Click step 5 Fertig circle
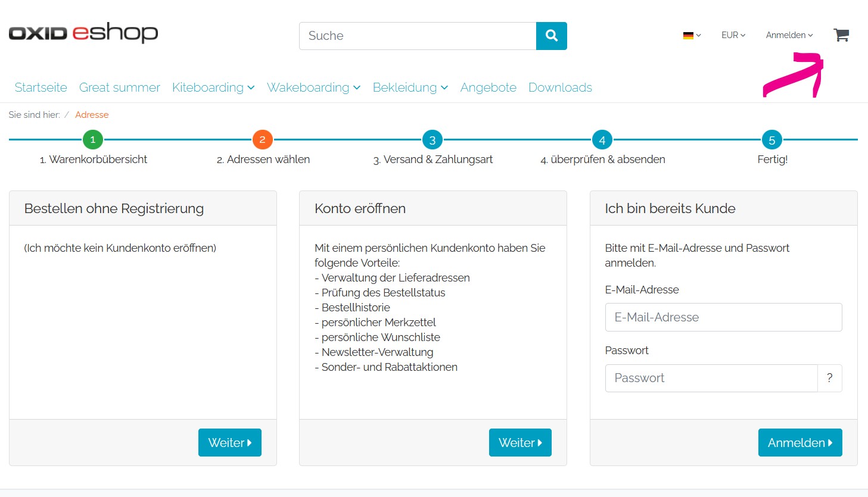868x497 pixels. click(x=771, y=140)
